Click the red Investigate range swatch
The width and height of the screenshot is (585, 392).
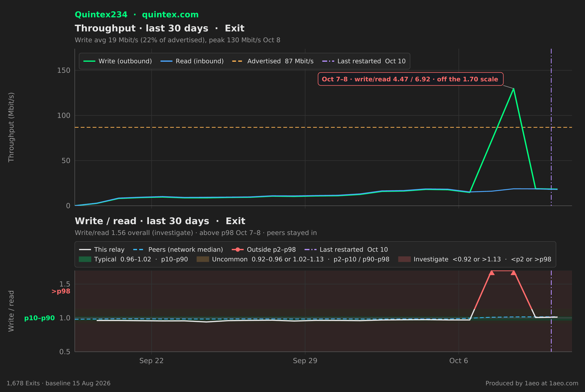click(404, 259)
